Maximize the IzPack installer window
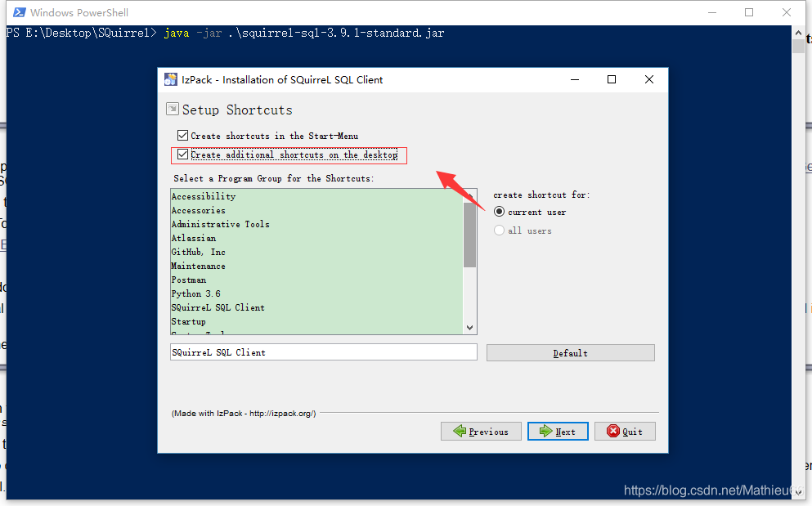The height and width of the screenshot is (506, 812). (612, 79)
